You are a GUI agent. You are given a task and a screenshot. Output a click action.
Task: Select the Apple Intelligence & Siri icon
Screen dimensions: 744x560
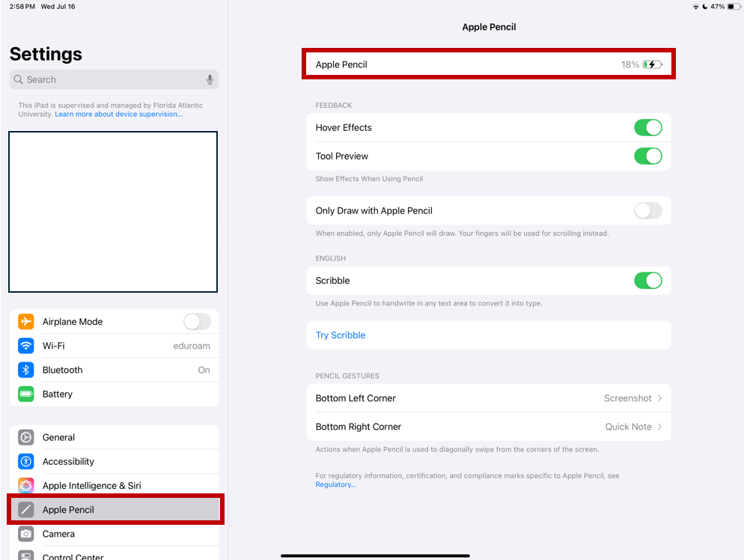pyautogui.click(x=26, y=485)
